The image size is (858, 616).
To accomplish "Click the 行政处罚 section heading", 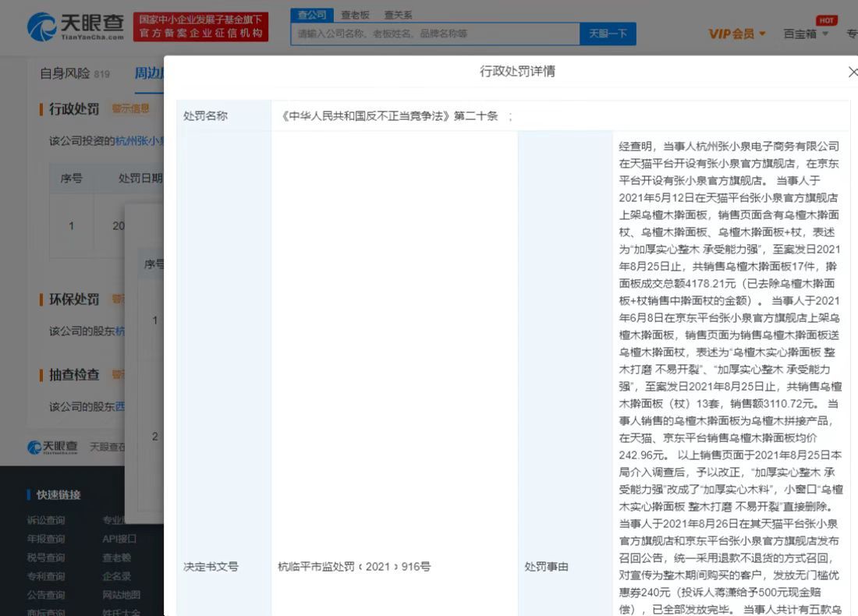I will (x=74, y=109).
